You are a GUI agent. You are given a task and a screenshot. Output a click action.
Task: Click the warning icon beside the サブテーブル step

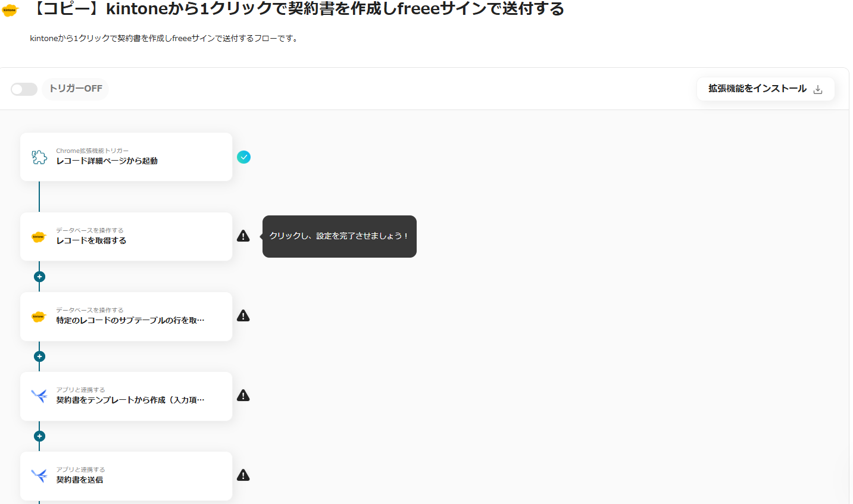click(243, 316)
